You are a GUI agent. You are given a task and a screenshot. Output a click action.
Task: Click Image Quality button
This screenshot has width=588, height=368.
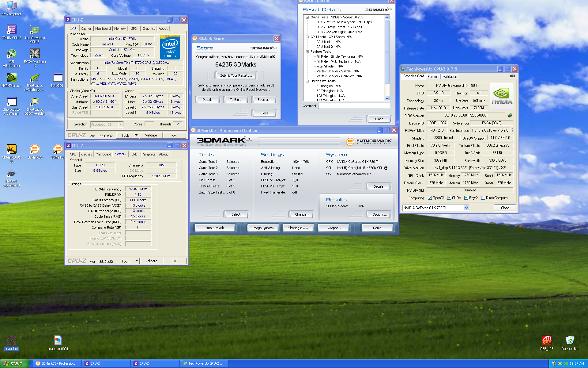pos(264,228)
